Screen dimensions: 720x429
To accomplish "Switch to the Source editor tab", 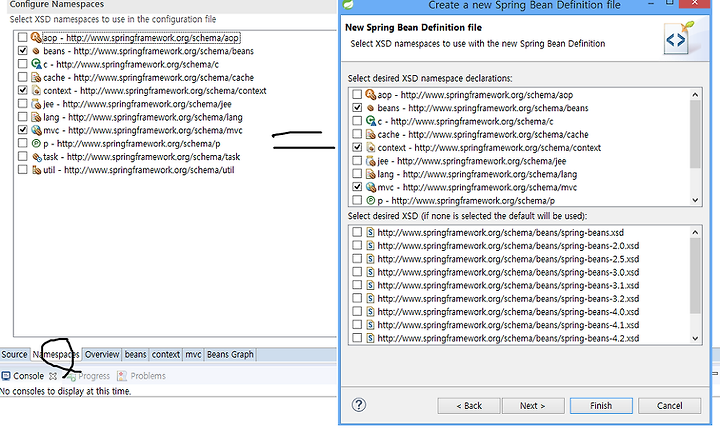I will point(14,355).
